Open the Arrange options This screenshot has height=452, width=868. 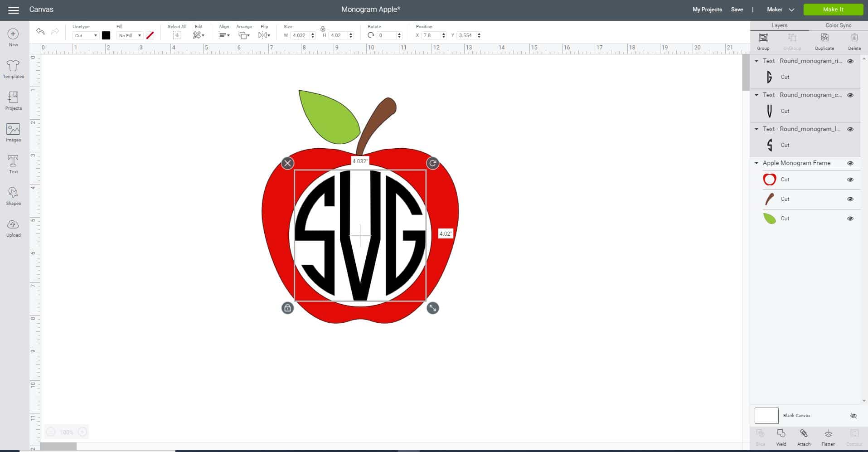(244, 35)
